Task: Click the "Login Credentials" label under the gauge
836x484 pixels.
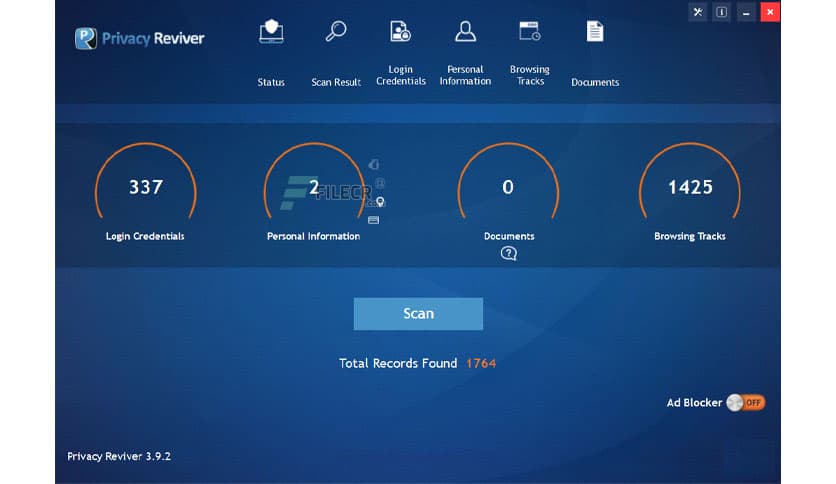Action: (145, 236)
